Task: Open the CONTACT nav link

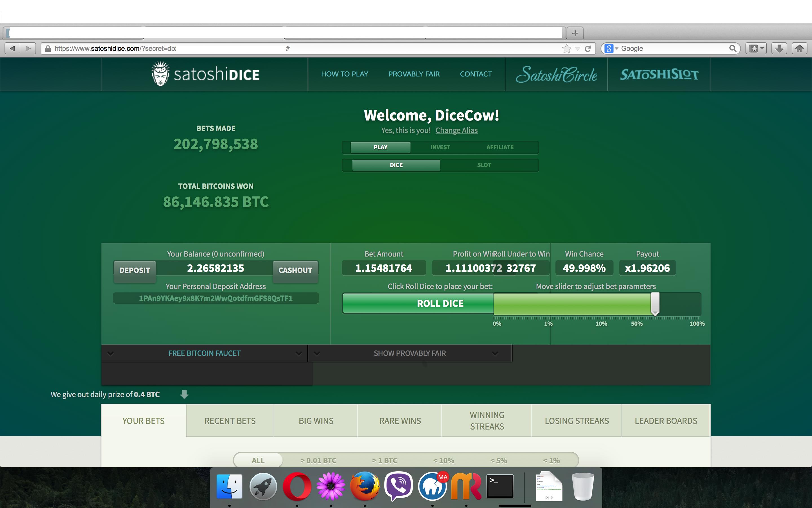Action: tap(476, 74)
